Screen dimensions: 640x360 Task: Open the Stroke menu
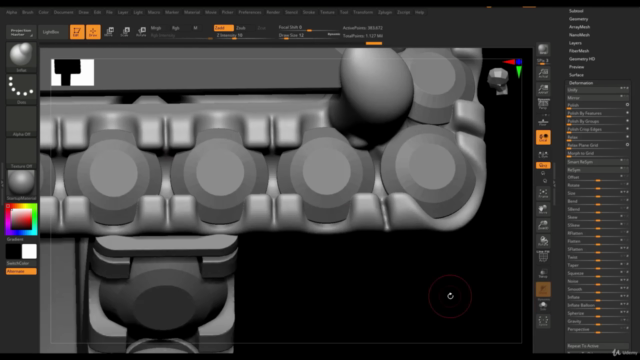coord(309,12)
